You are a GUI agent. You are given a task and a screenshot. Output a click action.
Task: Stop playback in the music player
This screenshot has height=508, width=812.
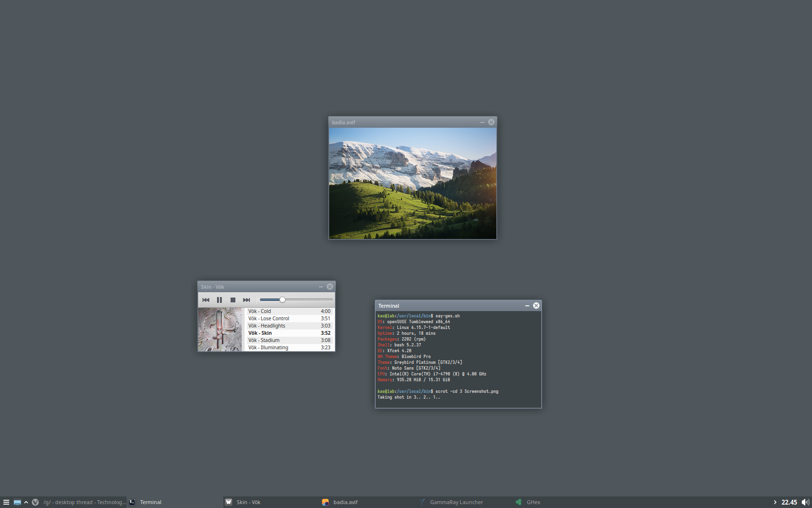tap(233, 300)
